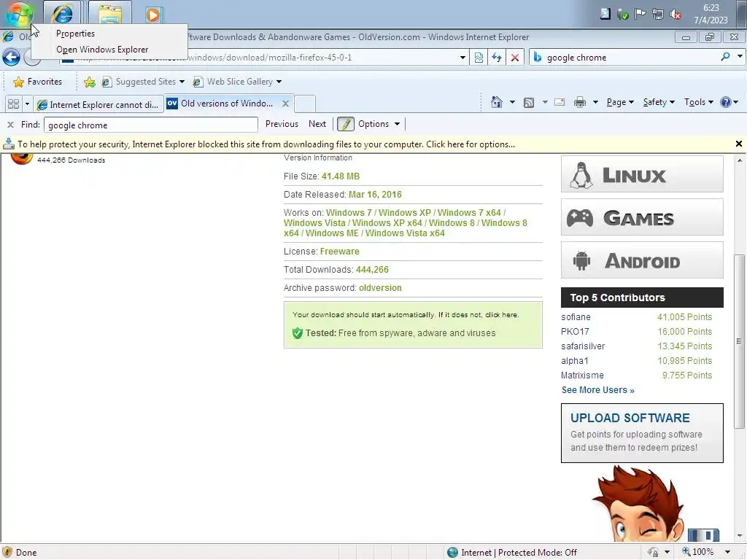This screenshot has width=747, height=560.
Task: Open the Page menu
Action: 620,102
